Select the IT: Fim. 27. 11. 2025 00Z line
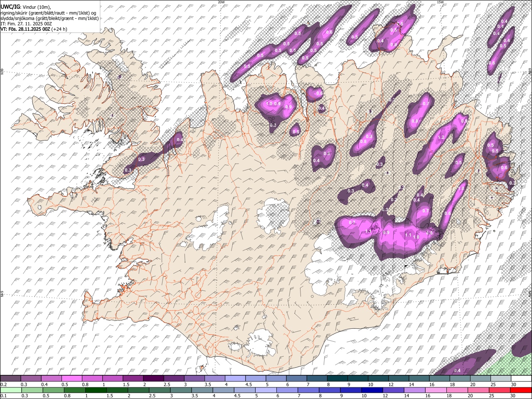The image size is (532, 399). tap(26, 24)
